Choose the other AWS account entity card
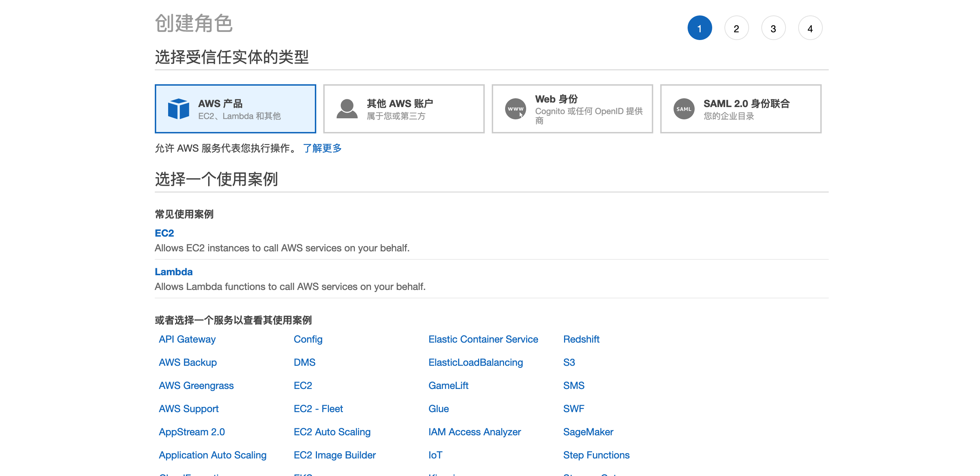 click(x=404, y=109)
